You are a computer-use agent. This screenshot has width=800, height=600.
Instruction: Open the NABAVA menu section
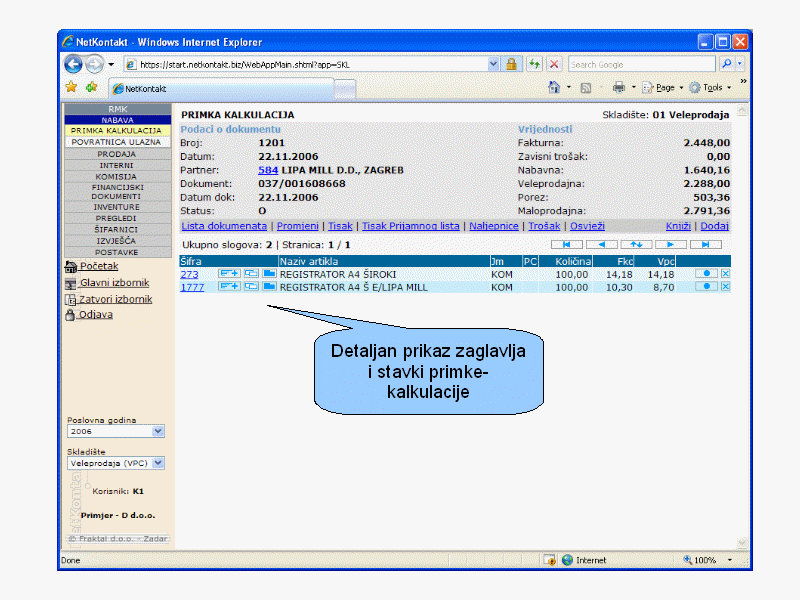[117, 120]
